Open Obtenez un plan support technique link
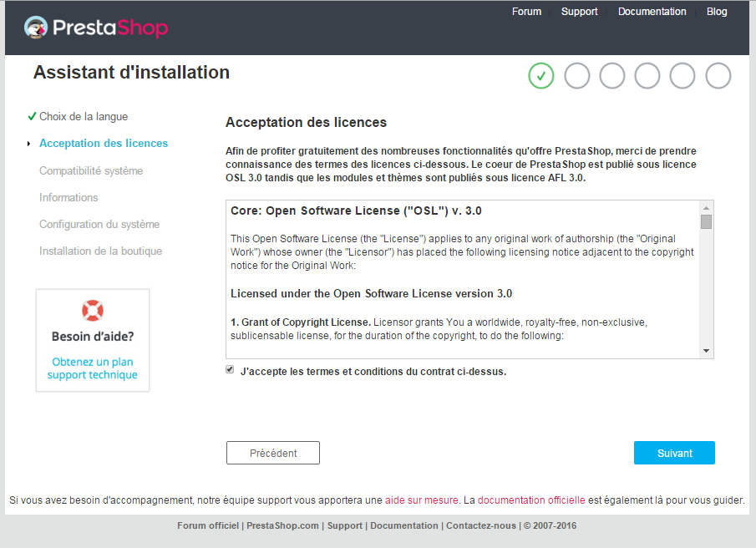This screenshot has width=756, height=548. [93, 368]
